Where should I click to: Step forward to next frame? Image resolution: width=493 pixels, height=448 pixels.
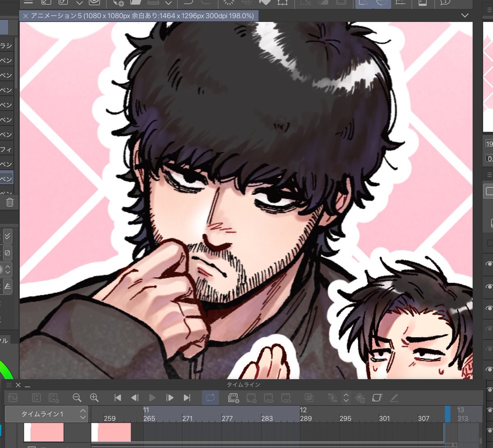[x=170, y=397]
